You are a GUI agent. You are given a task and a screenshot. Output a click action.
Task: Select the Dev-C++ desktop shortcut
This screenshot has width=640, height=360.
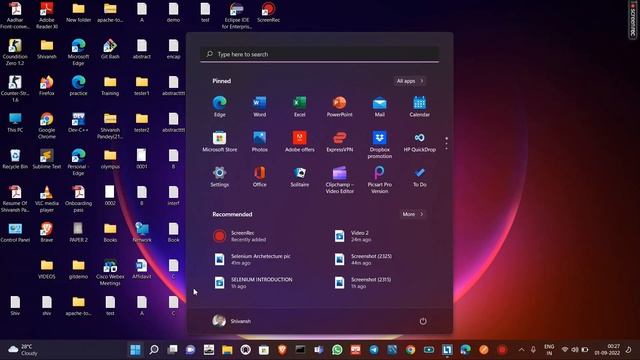point(78,122)
